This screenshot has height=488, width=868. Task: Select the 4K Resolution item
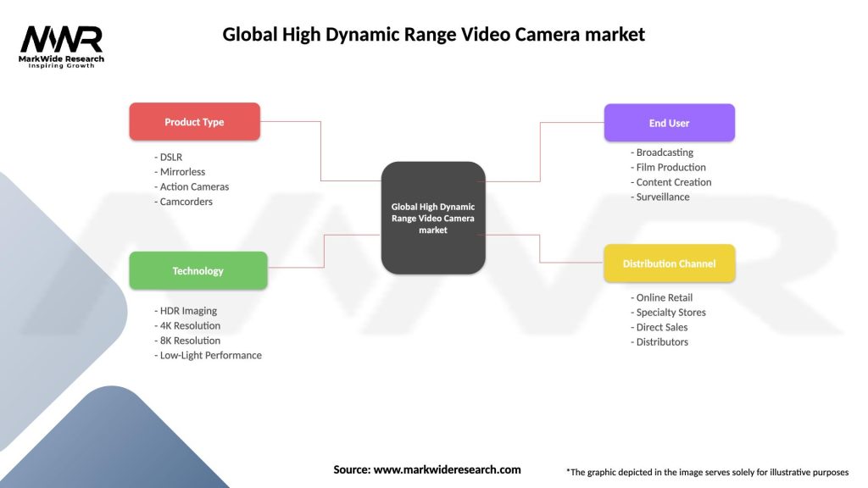click(x=189, y=325)
